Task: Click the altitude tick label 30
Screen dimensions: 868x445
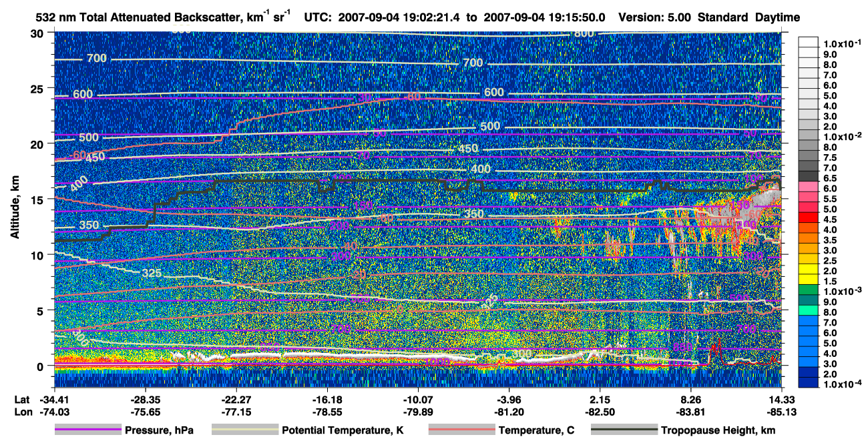Action: (x=39, y=33)
